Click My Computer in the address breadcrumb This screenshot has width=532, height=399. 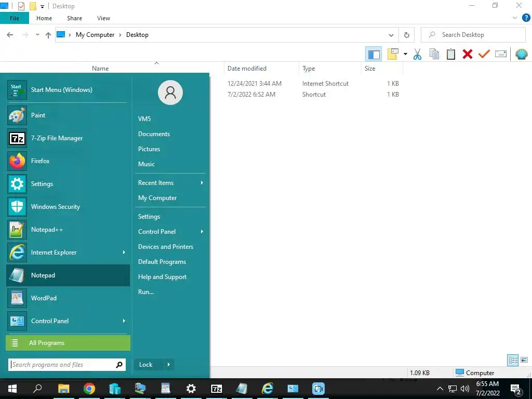tap(95, 35)
